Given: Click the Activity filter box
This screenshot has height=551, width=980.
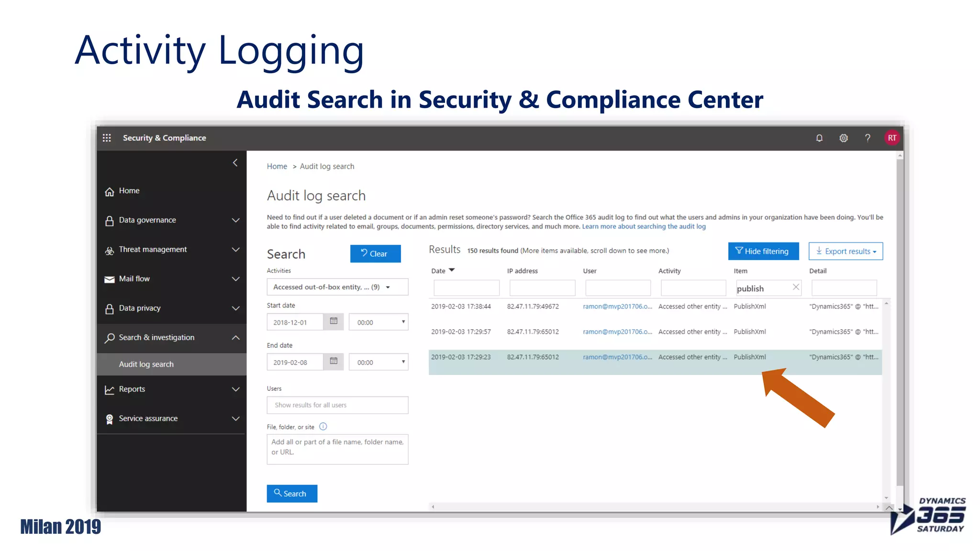Looking at the screenshot, I should pyautogui.click(x=693, y=288).
